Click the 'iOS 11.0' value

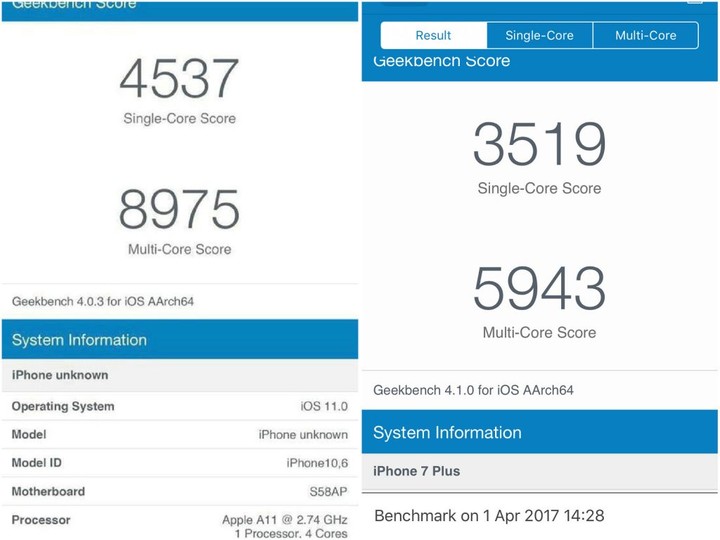click(324, 406)
